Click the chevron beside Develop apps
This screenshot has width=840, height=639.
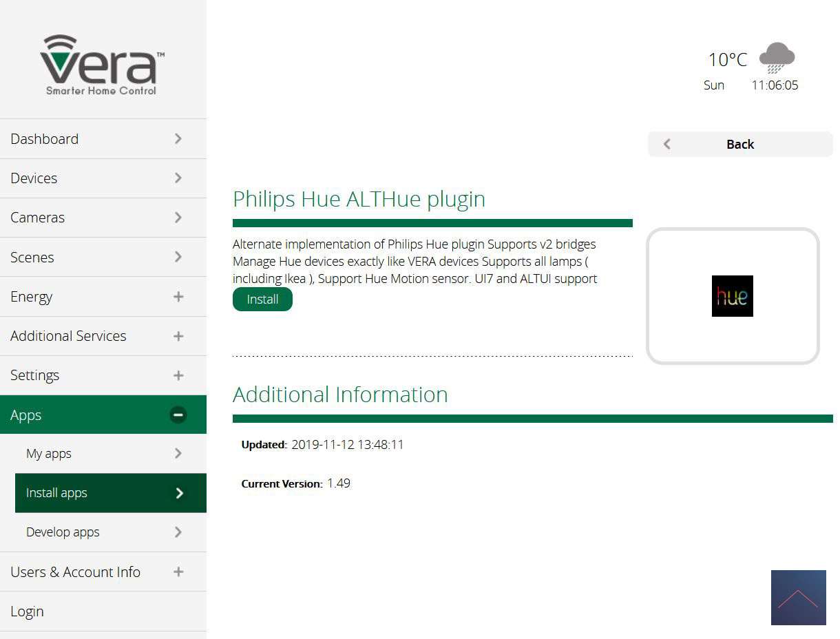tap(178, 532)
